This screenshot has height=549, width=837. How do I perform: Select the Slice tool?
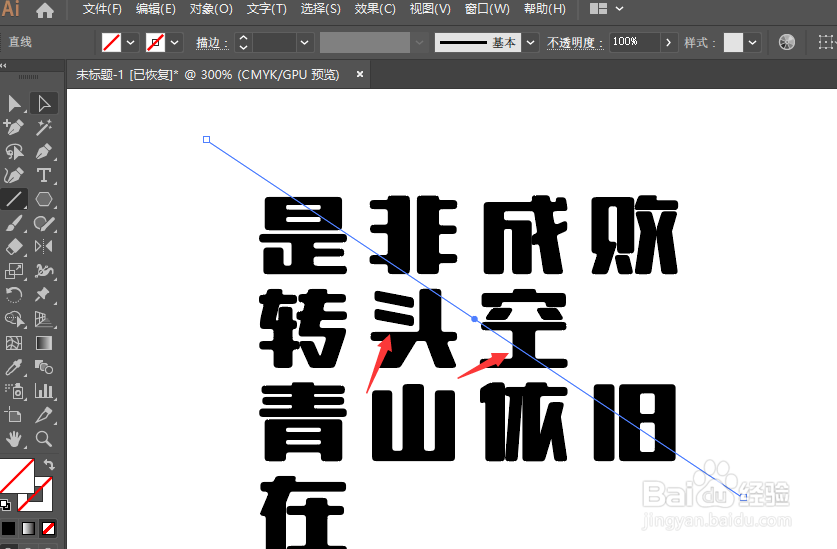44,415
